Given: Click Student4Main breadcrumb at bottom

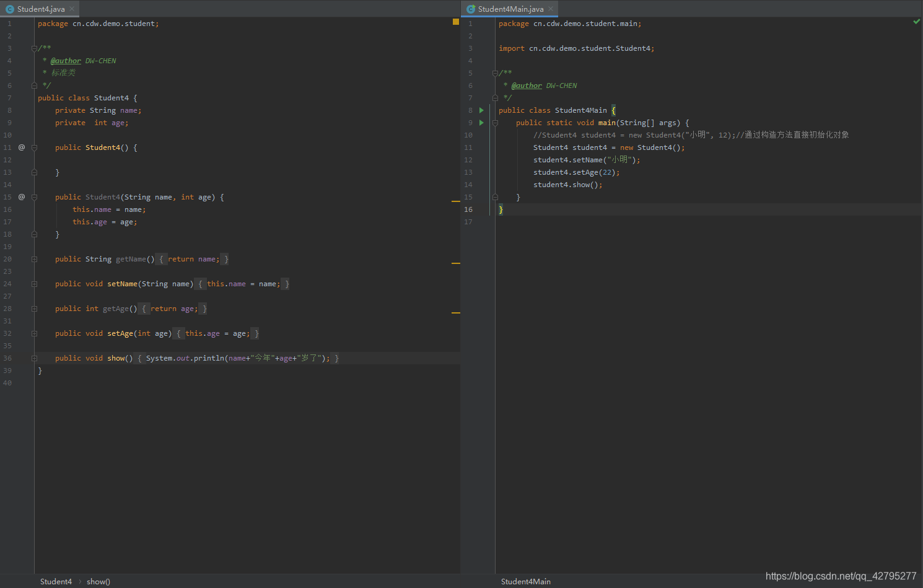Looking at the screenshot, I should (525, 581).
